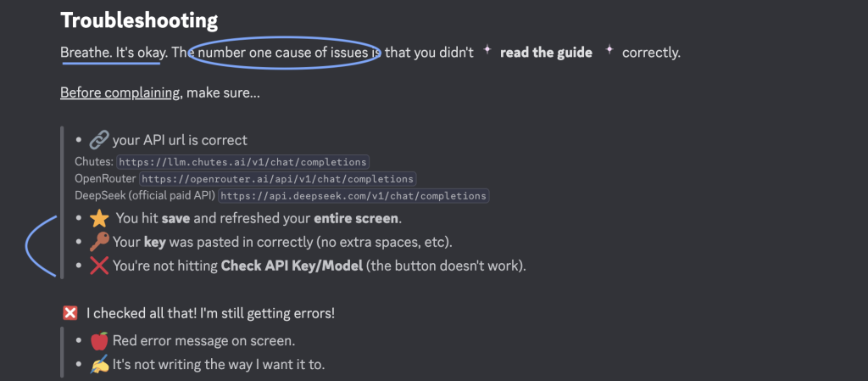Click the red X cross emoji
The width and height of the screenshot is (868, 381).
pos(99,266)
